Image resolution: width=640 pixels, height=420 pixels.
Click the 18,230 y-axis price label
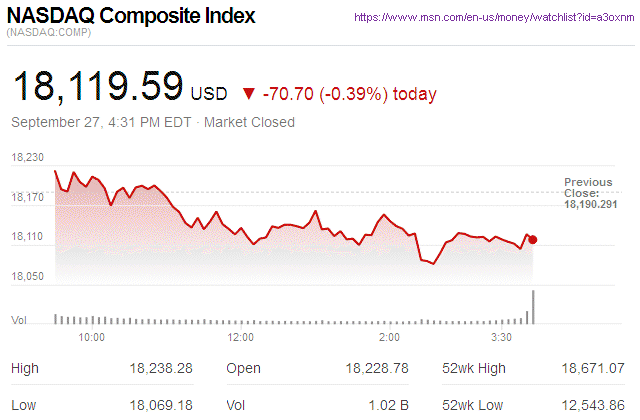28,158
